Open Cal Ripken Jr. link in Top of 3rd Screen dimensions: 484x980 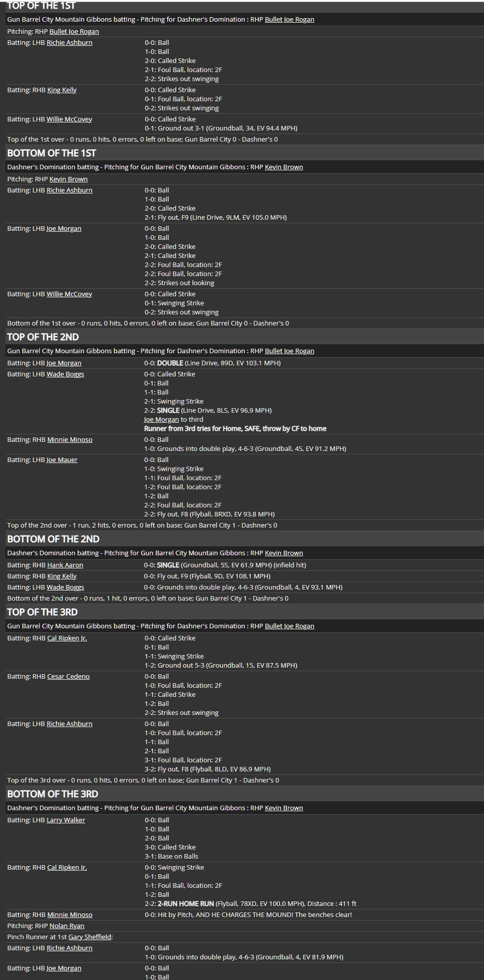tap(67, 638)
